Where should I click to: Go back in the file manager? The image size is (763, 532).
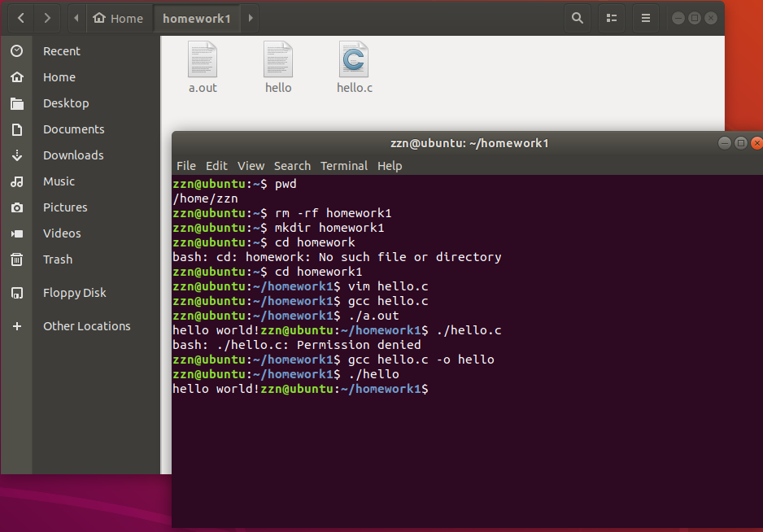21,18
